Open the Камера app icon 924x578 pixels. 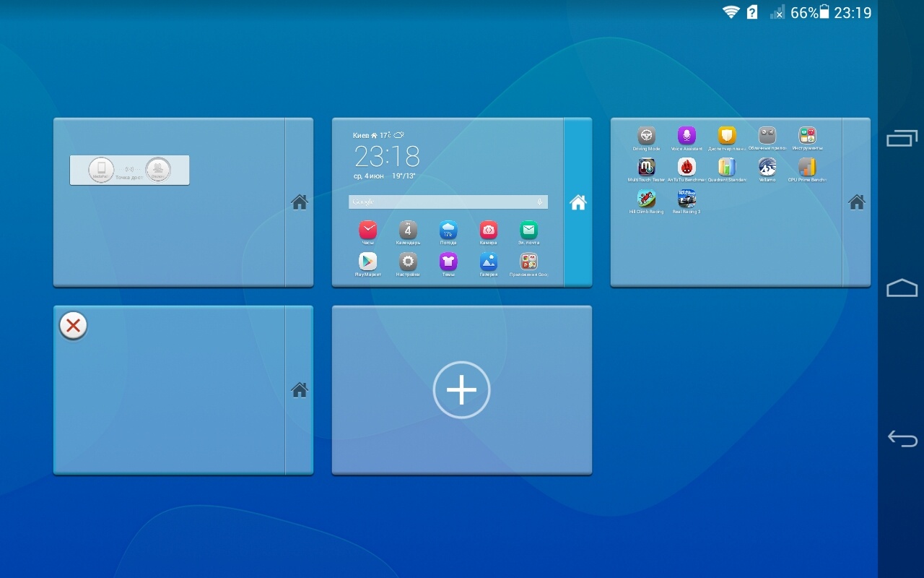(x=489, y=230)
